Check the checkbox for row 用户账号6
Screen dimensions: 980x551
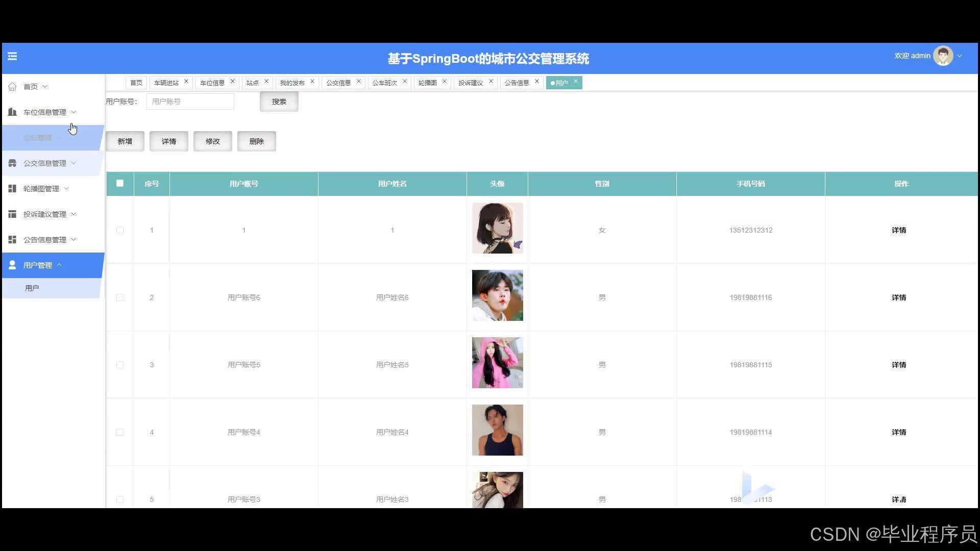[120, 297]
